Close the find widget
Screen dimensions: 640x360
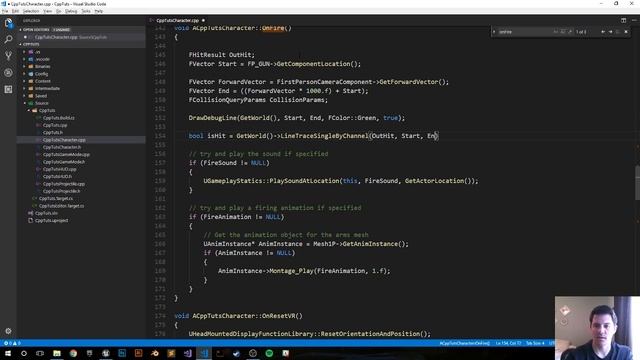click(x=626, y=32)
